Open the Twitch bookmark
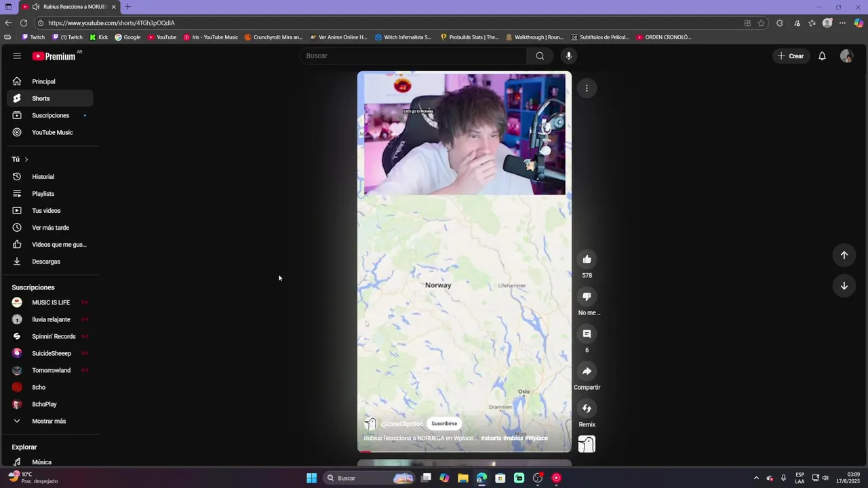 click(33, 37)
